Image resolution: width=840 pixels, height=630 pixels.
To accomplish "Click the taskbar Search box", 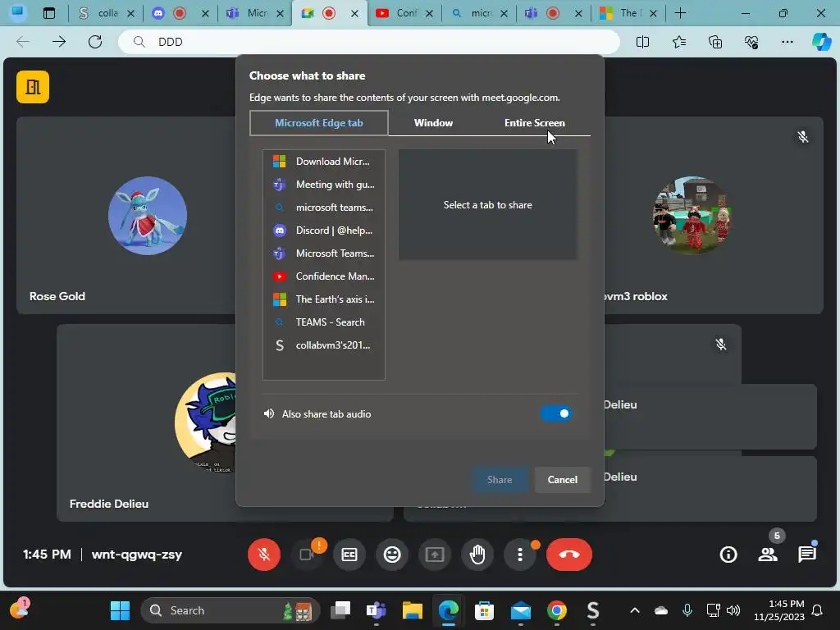I will click(231, 610).
